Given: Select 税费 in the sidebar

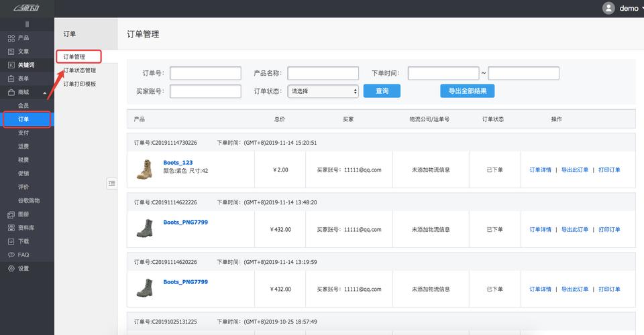Looking at the screenshot, I should pos(23,160).
